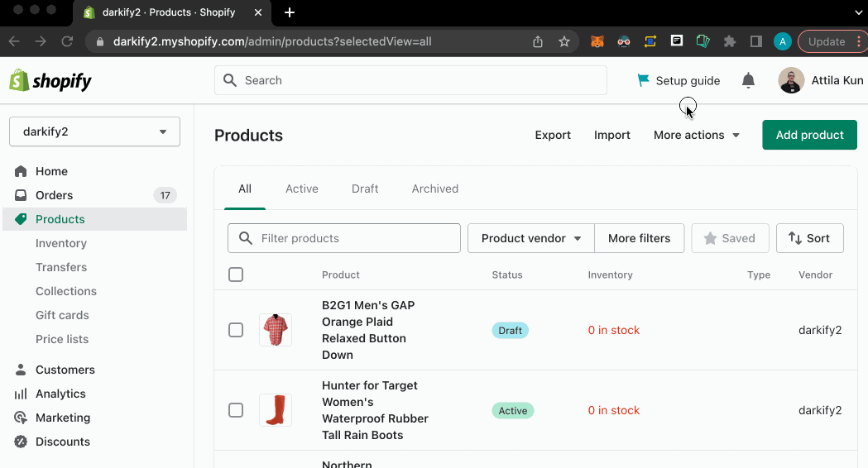The height and width of the screenshot is (468, 868).
Task: Switch to the Archived tab
Action: (x=435, y=189)
